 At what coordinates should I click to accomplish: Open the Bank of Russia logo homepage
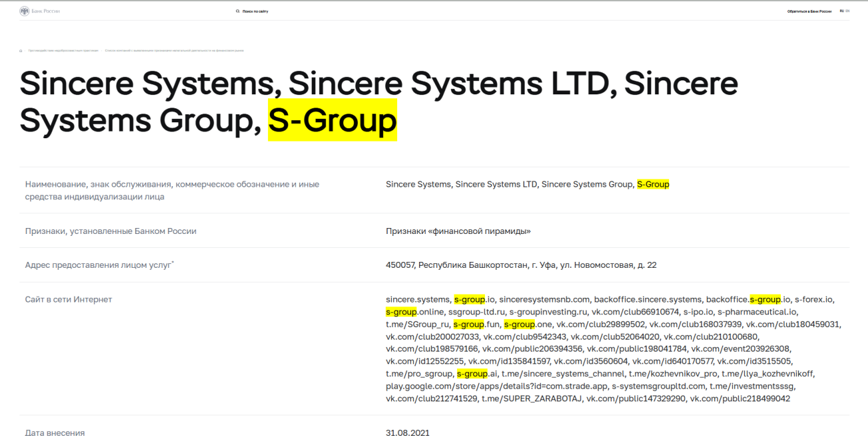40,11
